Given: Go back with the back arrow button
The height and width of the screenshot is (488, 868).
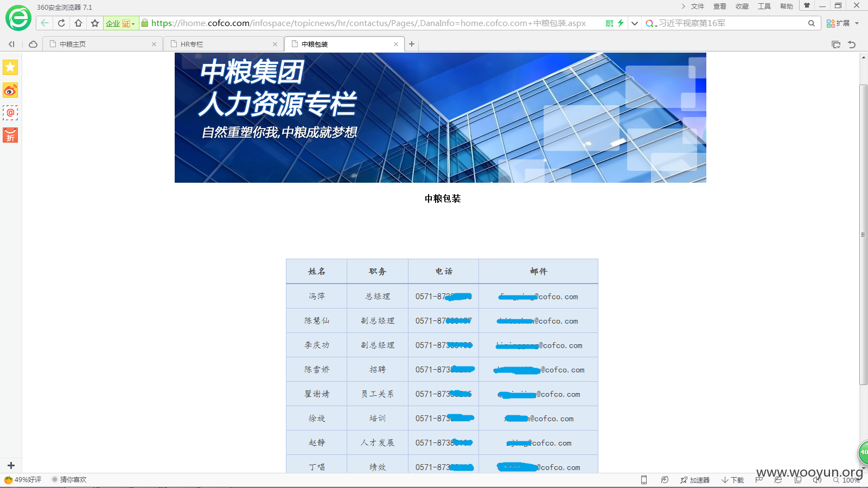Looking at the screenshot, I should tap(44, 23).
